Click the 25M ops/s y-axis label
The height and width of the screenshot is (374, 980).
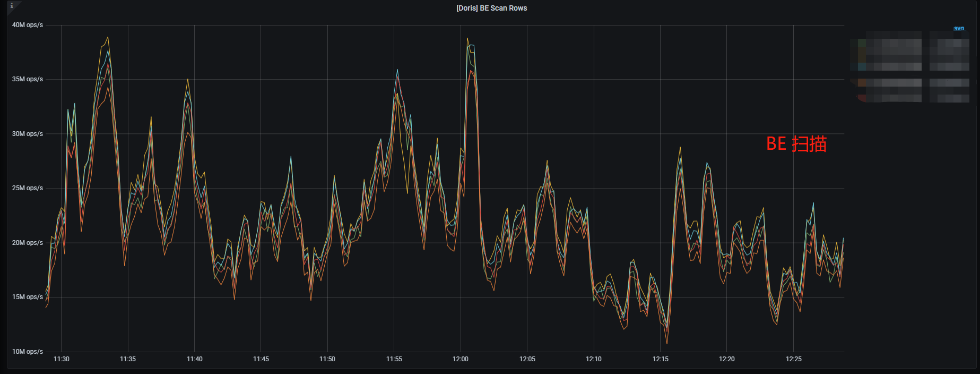pos(28,188)
